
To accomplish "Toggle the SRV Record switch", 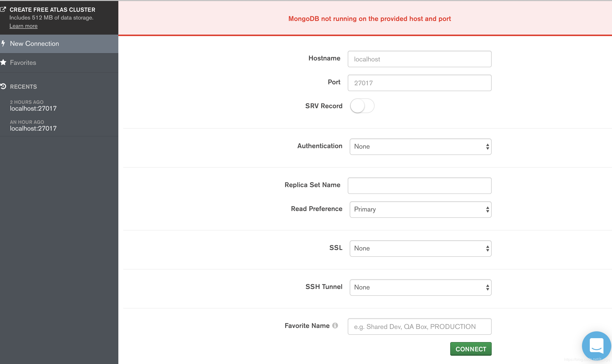I will point(362,106).
